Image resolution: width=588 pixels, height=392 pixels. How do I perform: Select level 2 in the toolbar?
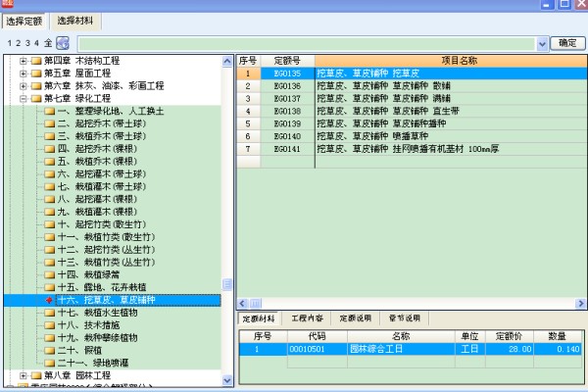(18, 43)
